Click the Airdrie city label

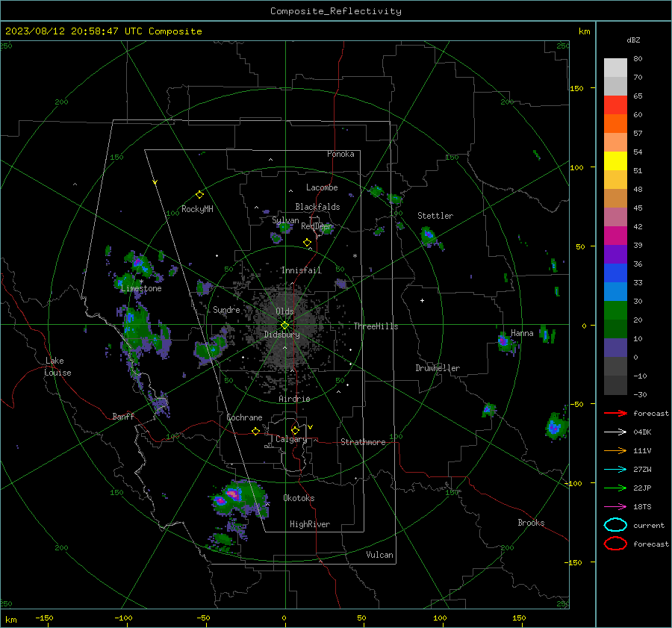point(294,399)
